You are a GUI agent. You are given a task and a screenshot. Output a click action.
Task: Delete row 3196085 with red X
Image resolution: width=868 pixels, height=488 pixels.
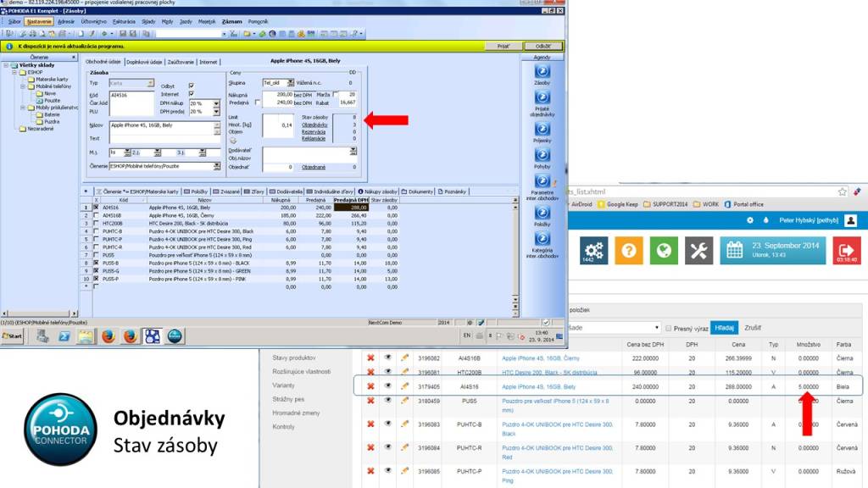[x=370, y=471]
